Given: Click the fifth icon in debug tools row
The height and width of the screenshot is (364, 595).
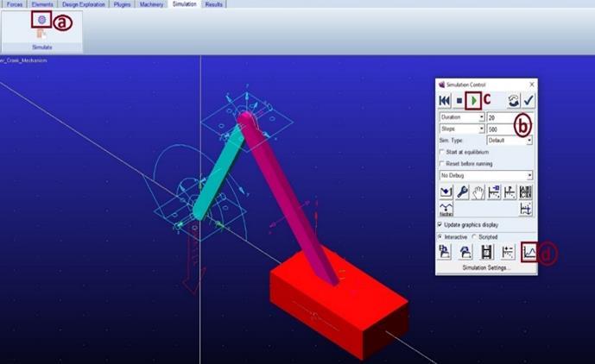Looking at the screenshot, I should (510, 192).
